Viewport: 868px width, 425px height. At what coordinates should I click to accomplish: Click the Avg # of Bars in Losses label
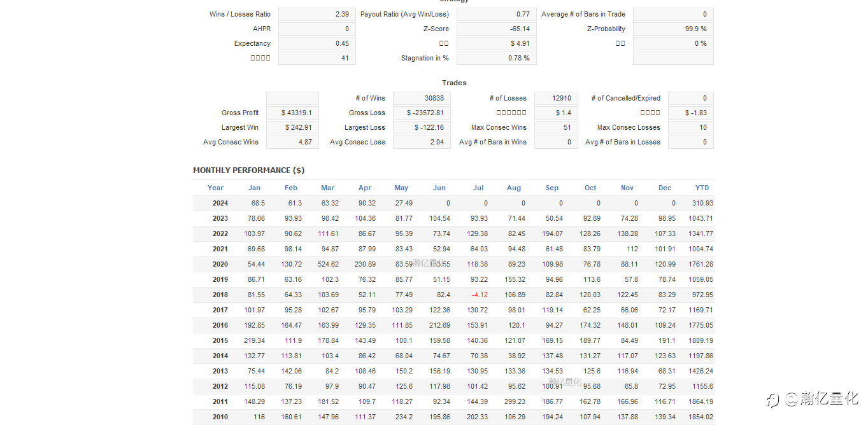pyautogui.click(x=623, y=142)
